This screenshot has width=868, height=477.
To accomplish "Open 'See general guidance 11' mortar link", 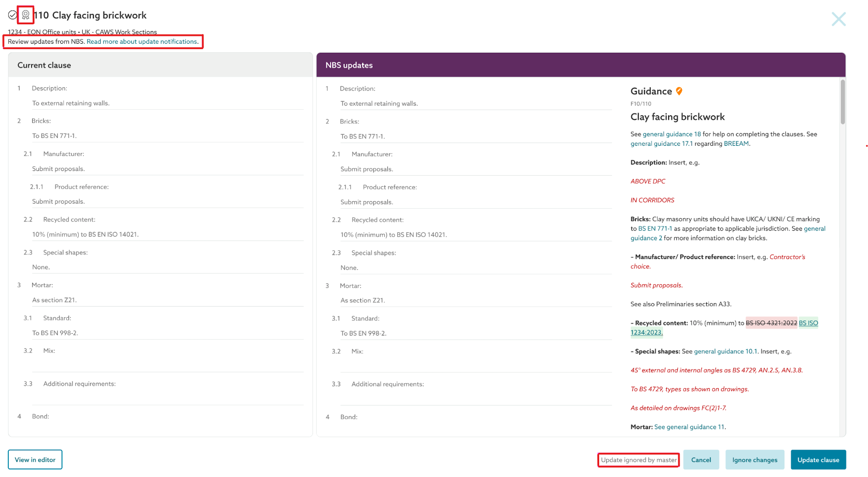I will (x=689, y=427).
